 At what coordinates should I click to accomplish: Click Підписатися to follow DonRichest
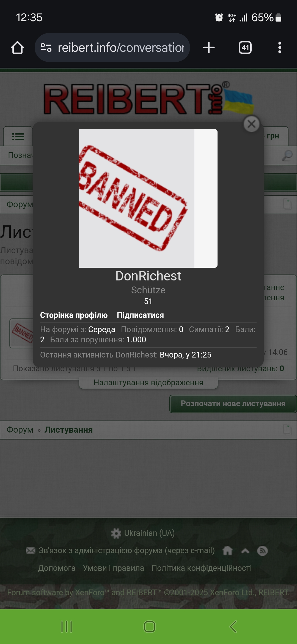140,315
